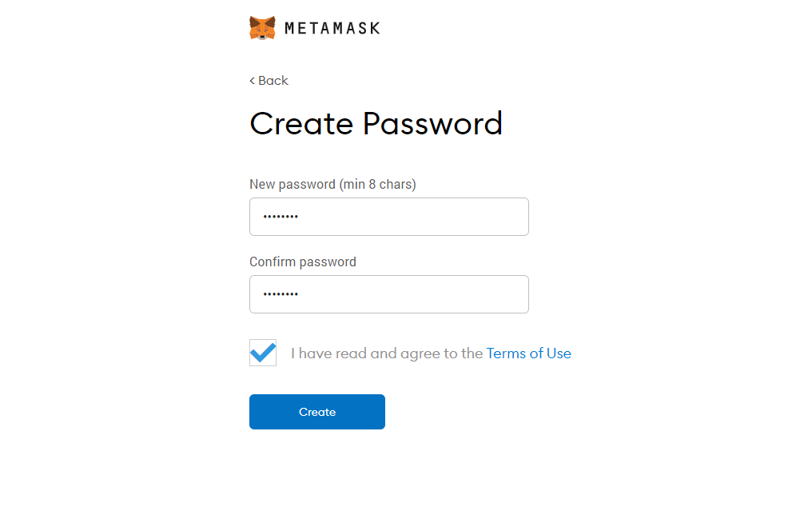Click the MetaMask fox logo icon
The height and width of the screenshot is (527, 812).
coord(262,28)
